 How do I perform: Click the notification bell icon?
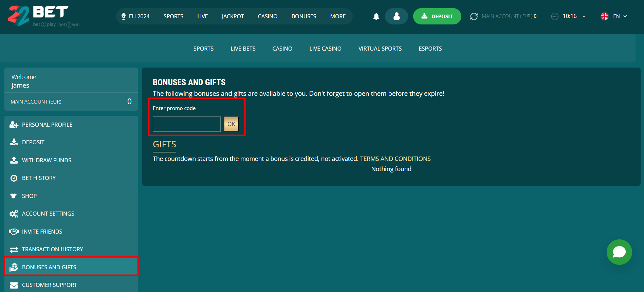[x=376, y=16]
